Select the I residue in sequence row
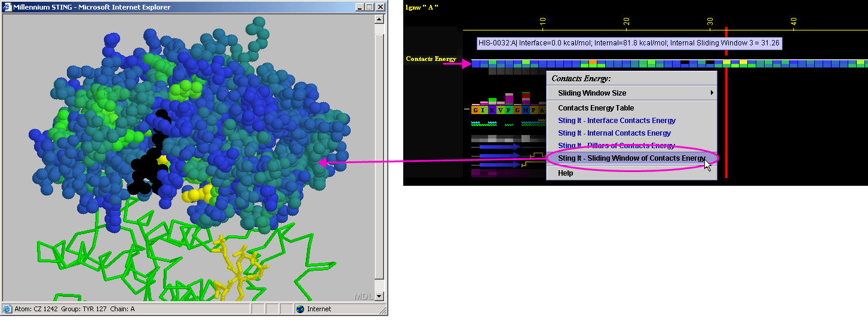868x322 pixels. [x=483, y=110]
